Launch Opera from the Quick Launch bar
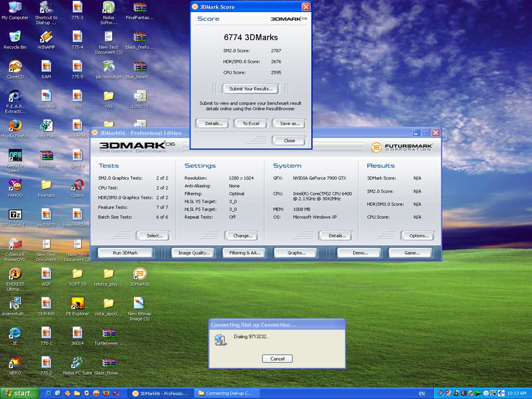Image resolution: width=532 pixels, height=399 pixels. pyautogui.click(x=116, y=393)
